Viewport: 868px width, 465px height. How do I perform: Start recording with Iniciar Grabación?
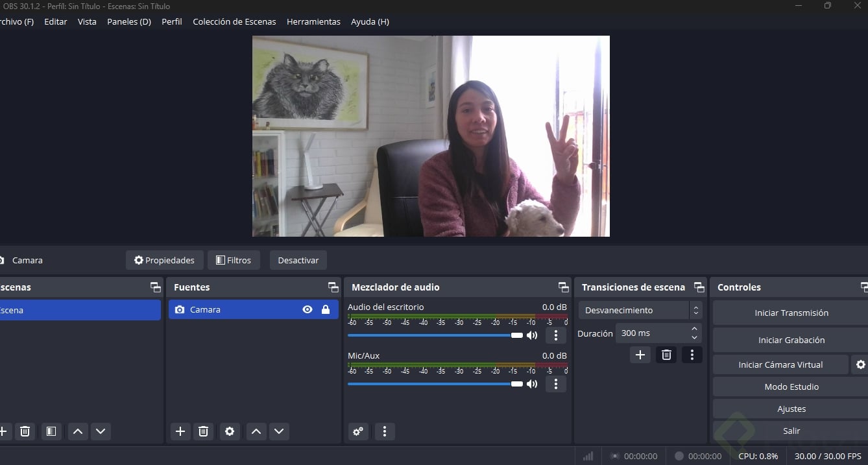[791, 340]
